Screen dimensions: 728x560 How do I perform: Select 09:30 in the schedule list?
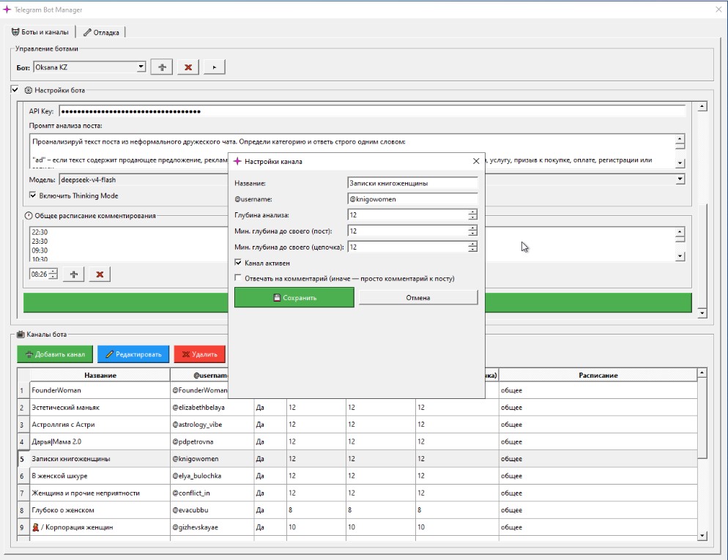click(40, 250)
